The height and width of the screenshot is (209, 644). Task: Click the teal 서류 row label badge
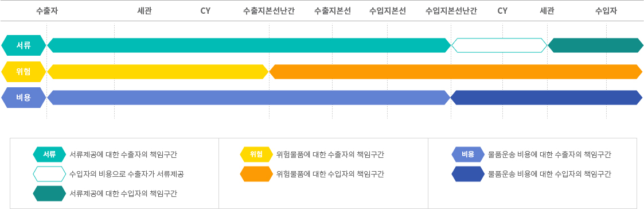point(24,45)
